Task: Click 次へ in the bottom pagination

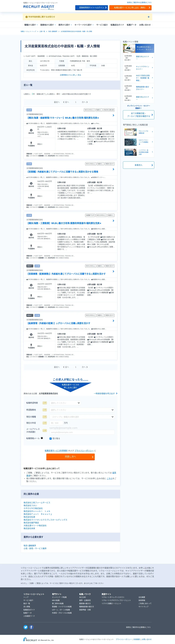Action: (85, 367)
